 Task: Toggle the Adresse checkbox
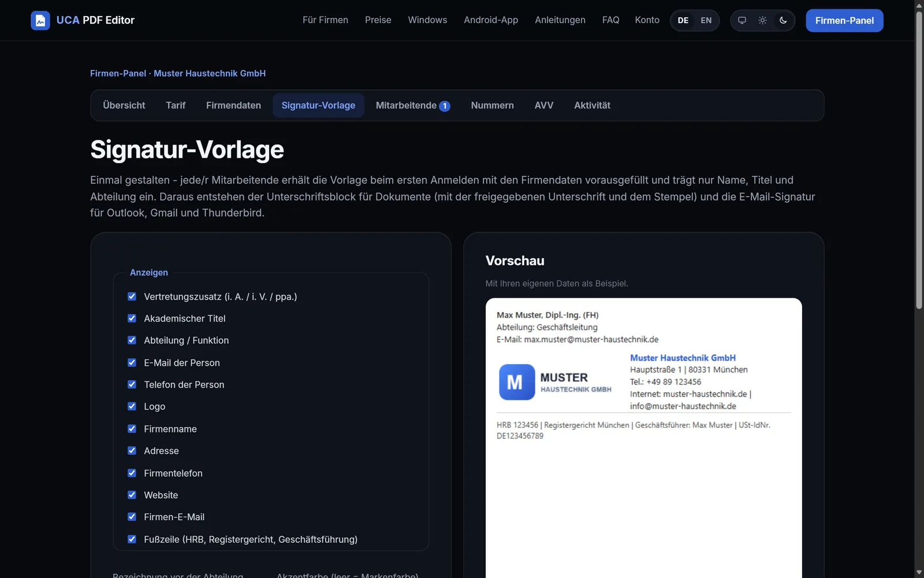(x=132, y=451)
